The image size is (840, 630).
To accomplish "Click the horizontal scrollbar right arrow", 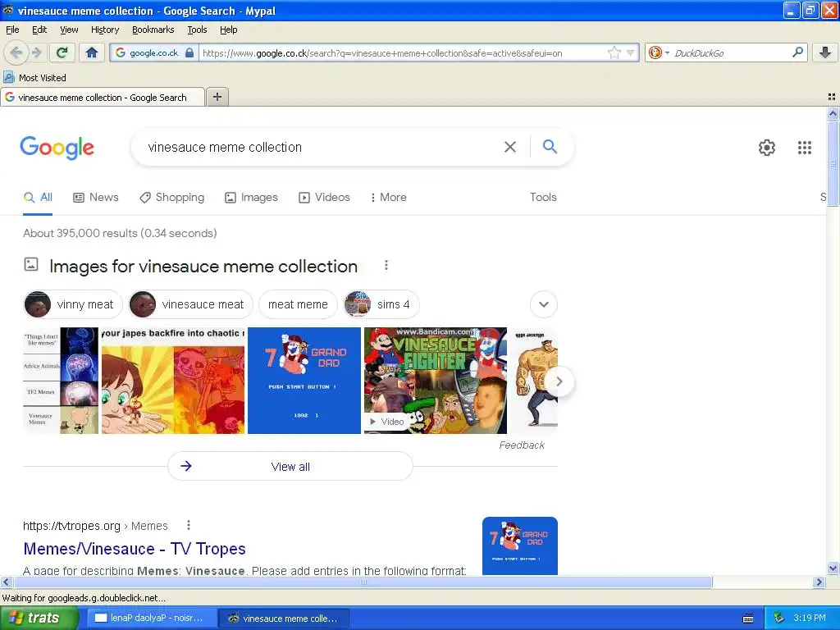I will (819, 582).
